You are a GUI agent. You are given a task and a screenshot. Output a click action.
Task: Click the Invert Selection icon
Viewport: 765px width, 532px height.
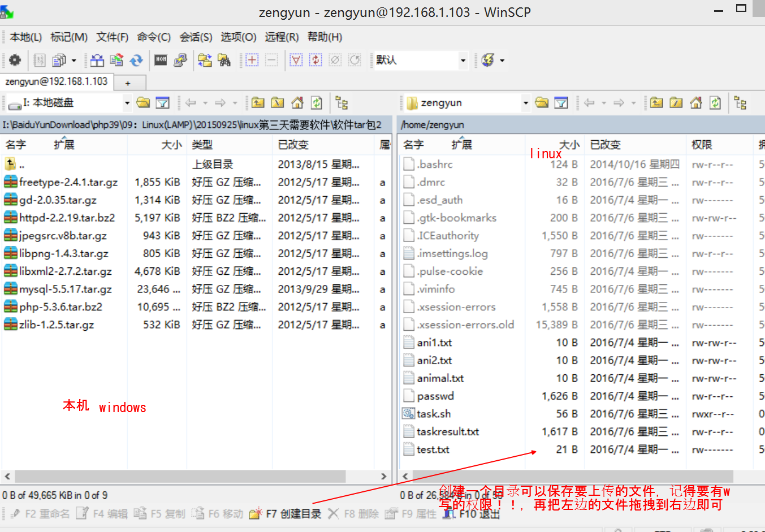point(315,60)
